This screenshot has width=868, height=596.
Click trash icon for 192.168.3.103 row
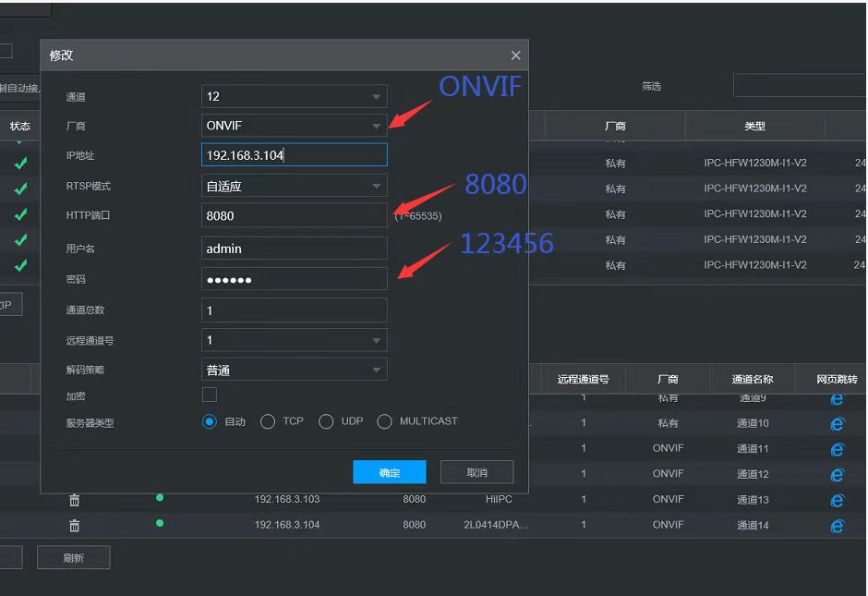point(75,500)
